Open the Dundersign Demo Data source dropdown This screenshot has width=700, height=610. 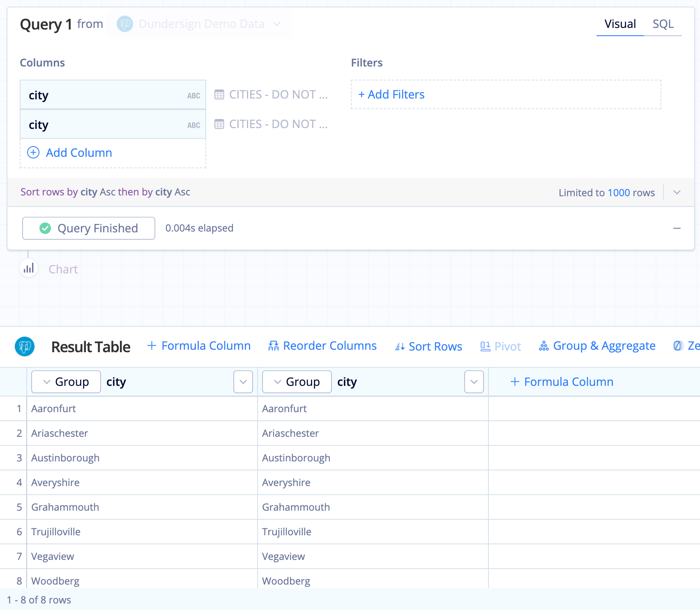coord(199,24)
